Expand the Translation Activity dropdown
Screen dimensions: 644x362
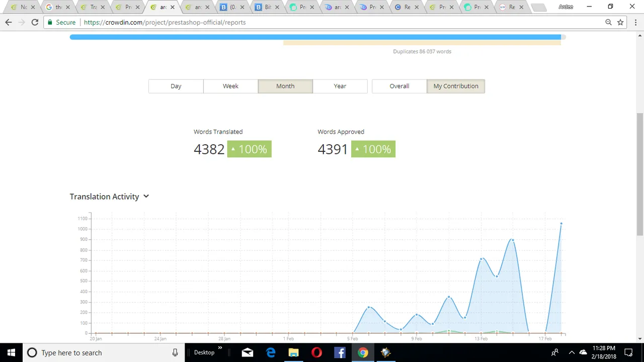[146, 197]
